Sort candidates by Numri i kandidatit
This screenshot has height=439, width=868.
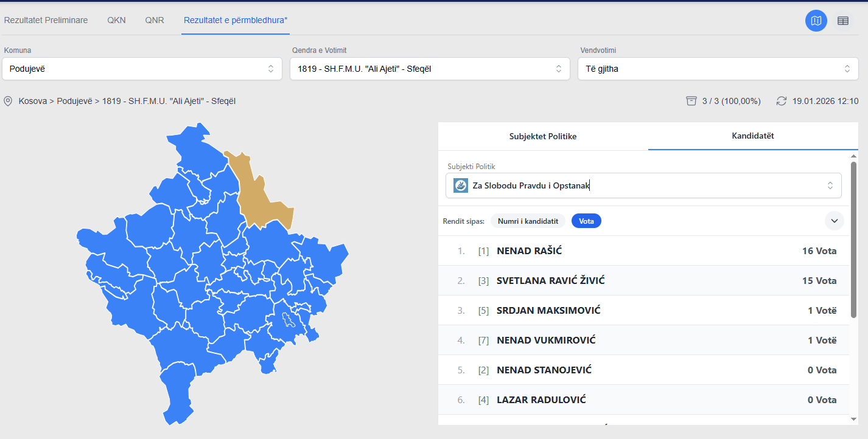click(x=528, y=221)
